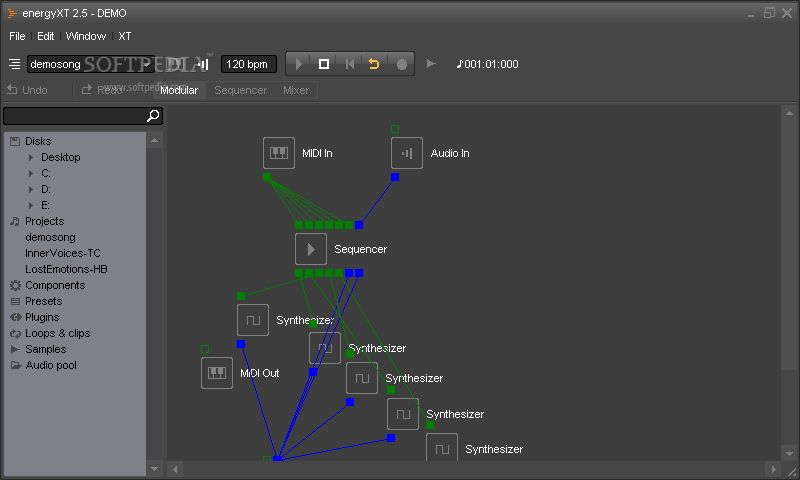Screen dimensions: 800x480
Task: Select Projects in the browser tree
Action: [44, 221]
